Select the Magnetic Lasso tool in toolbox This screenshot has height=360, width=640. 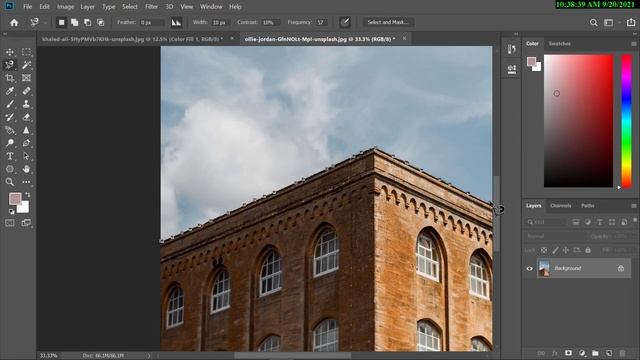10,65
